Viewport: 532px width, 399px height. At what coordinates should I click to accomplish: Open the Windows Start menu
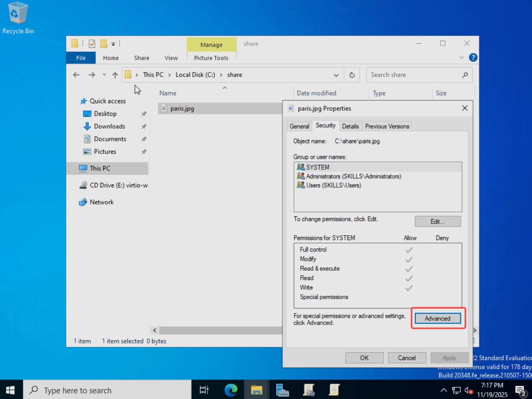point(11,390)
